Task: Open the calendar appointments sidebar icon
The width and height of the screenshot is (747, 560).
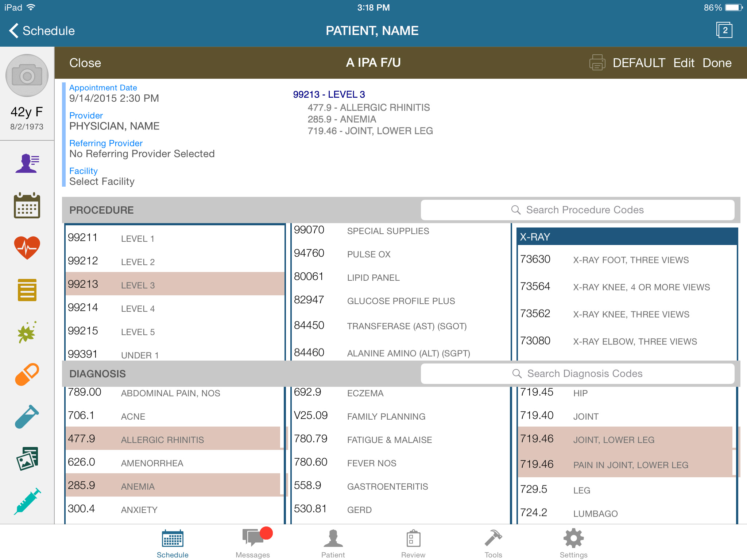Action: coord(27,205)
